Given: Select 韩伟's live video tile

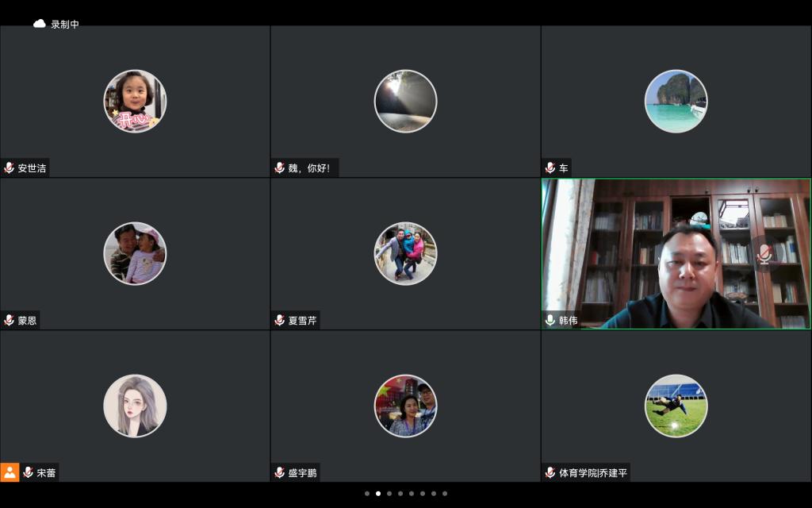Looking at the screenshot, I should 676,253.
